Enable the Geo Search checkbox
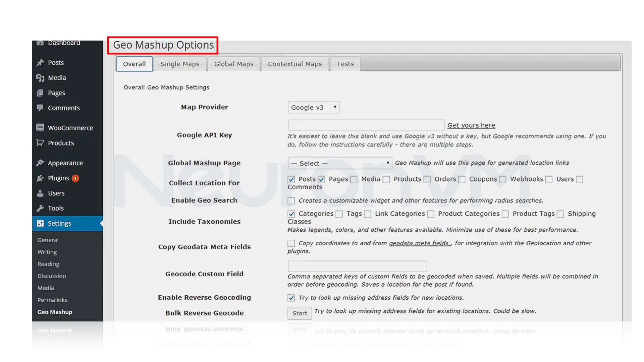Viewport: 644px width, 362px height. pyautogui.click(x=291, y=201)
